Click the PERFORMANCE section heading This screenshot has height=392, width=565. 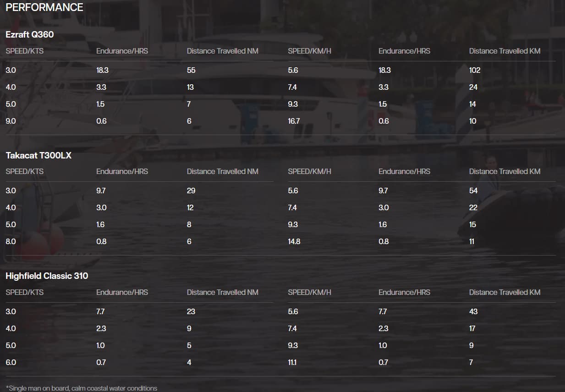[x=44, y=7]
